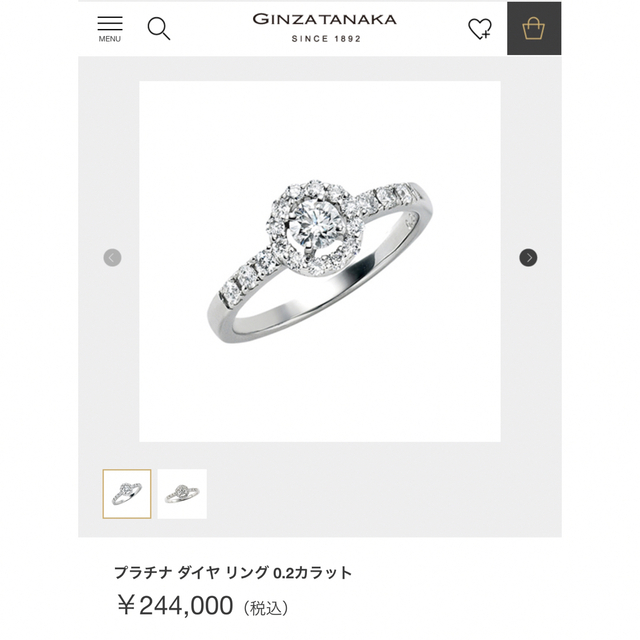
Task: Click the GINZA TANAKA logo
Action: pos(324,19)
